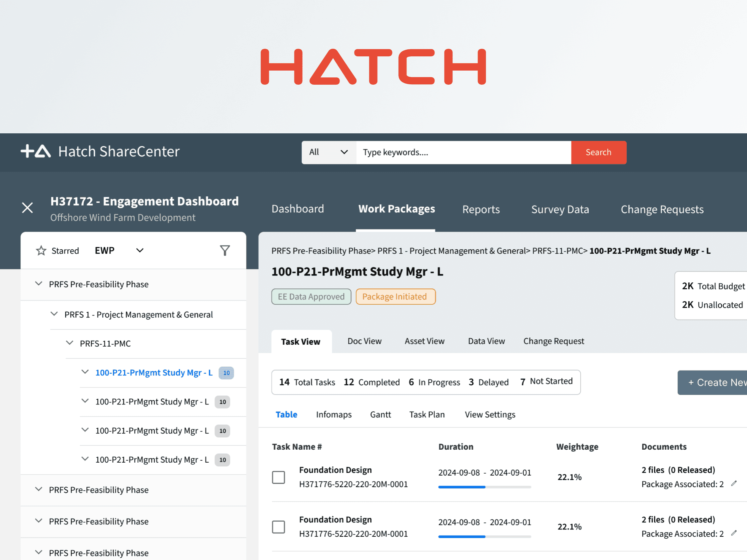This screenshot has height=560, width=747.
Task: Close the Engagement Dashboard with the X icon
Action: [x=27, y=208]
